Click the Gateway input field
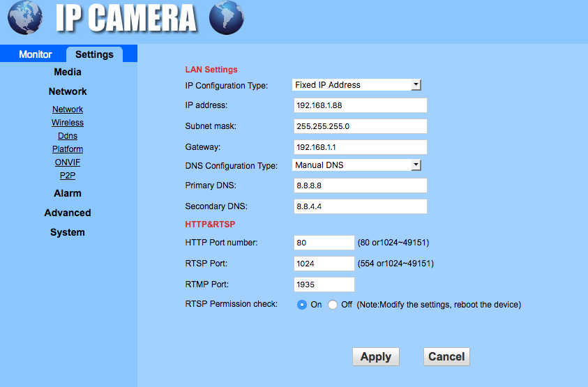The image size is (588, 387). coord(361,147)
